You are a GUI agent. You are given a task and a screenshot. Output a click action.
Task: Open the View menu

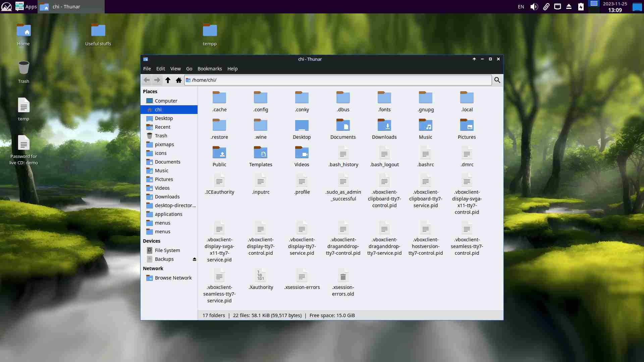tap(175, 69)
